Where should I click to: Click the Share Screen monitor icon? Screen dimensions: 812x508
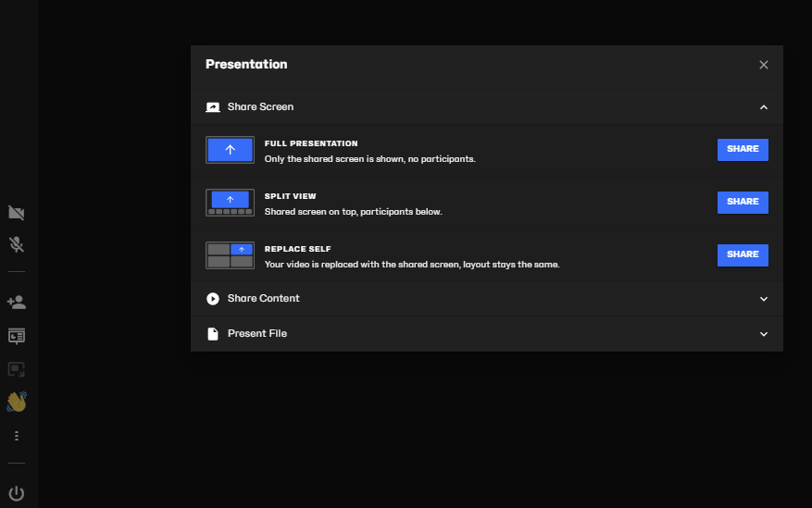coord(213,107)
